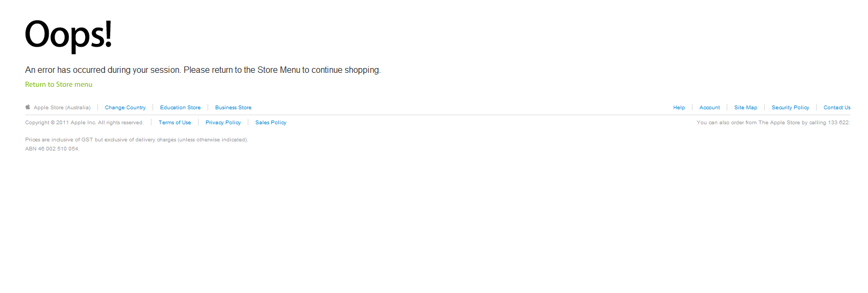Select the Change Country link
Image resolution: width=868 pixels, height=293 pixels.
[x=125, y=108]
